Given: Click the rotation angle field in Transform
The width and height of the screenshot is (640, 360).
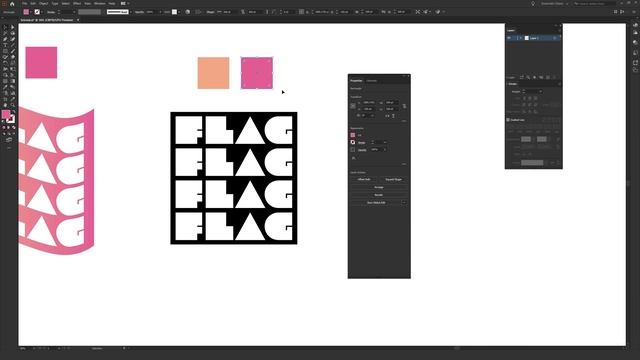Looking at the screenshot, I should (x=368, y=116).
